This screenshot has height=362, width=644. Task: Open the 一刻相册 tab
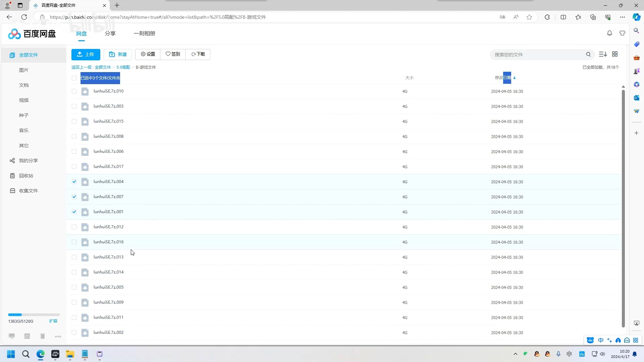tap(144, 34)
